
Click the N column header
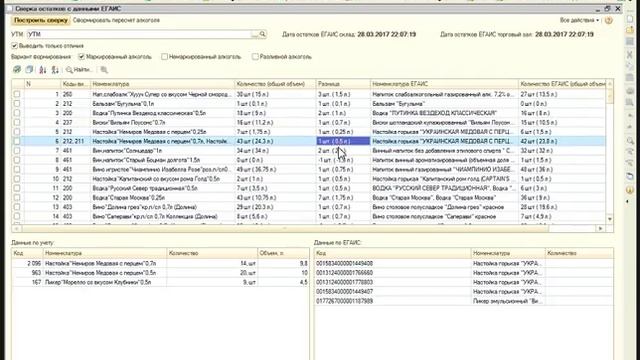coord(42,84)
